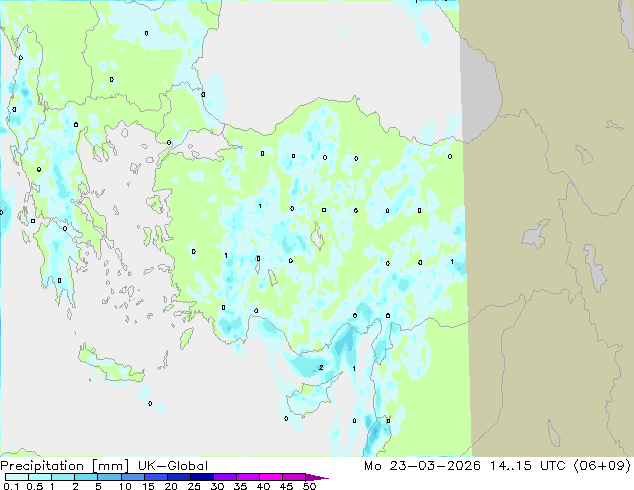Click the 'Precipitation [mm]' label

(x=64, y=466)
